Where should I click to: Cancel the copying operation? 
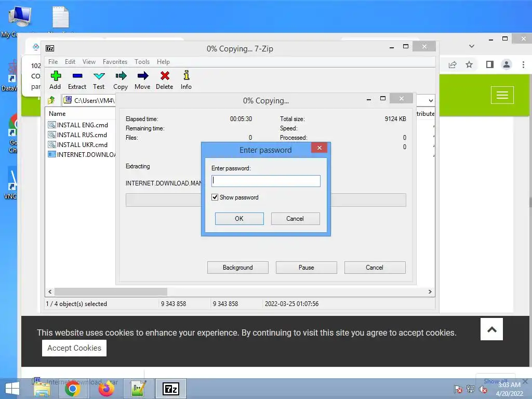(375, 268)
